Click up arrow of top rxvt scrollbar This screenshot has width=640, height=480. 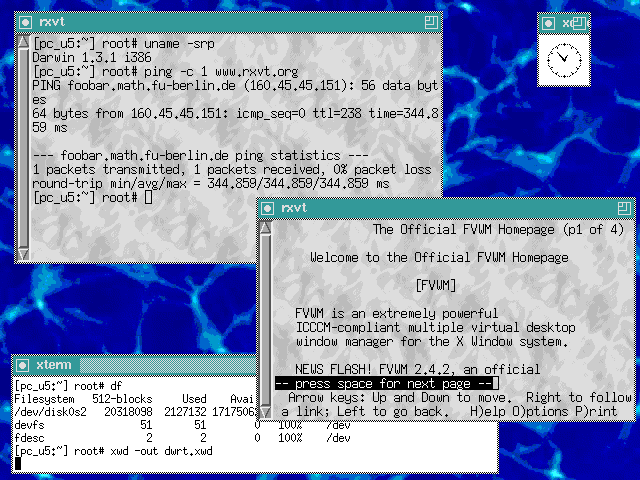[x=24, y=42]
